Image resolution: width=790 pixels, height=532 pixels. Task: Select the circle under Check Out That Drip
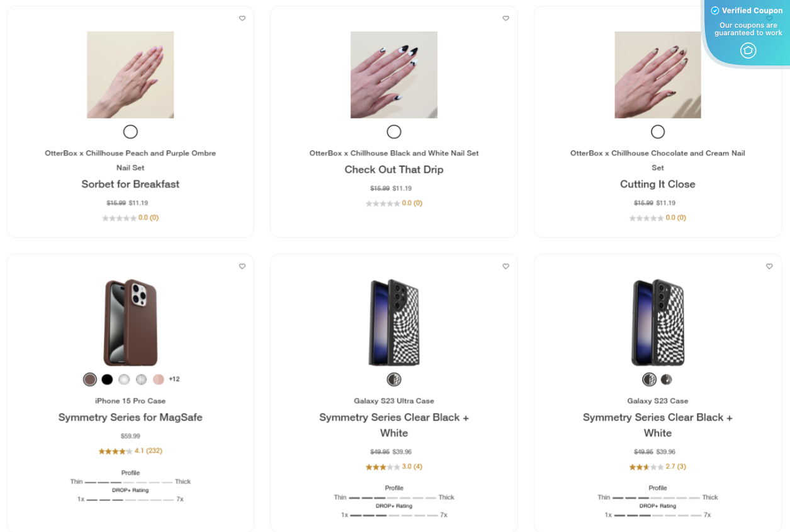tap(394, 132)
